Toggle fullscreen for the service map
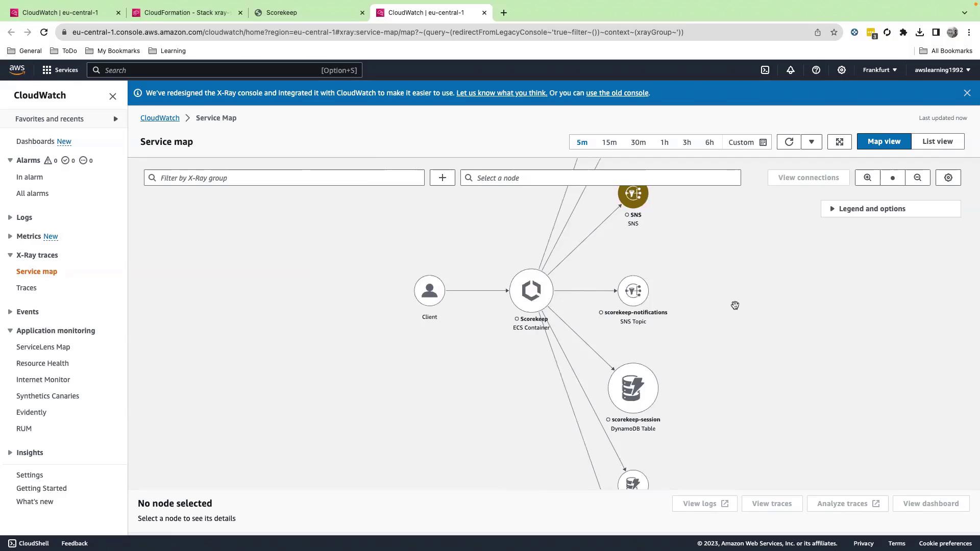980x551 pixels. (839, 142)
